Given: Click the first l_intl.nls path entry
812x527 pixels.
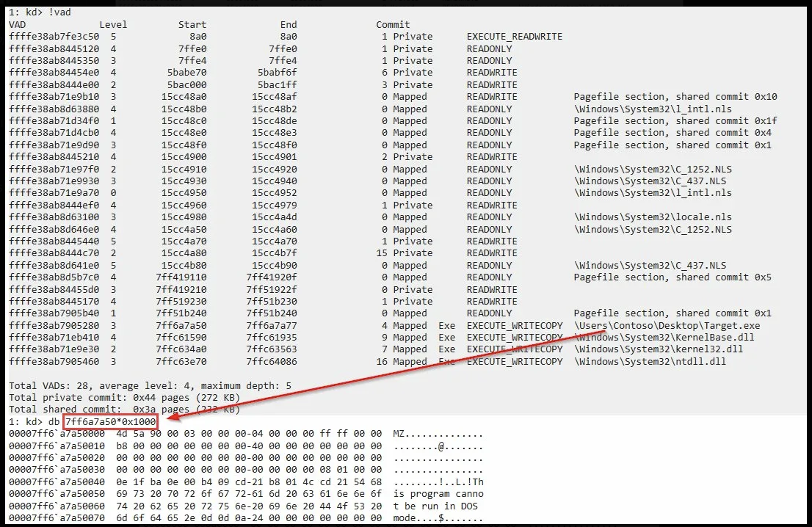Looking at the screenshot, I should 653,109.
